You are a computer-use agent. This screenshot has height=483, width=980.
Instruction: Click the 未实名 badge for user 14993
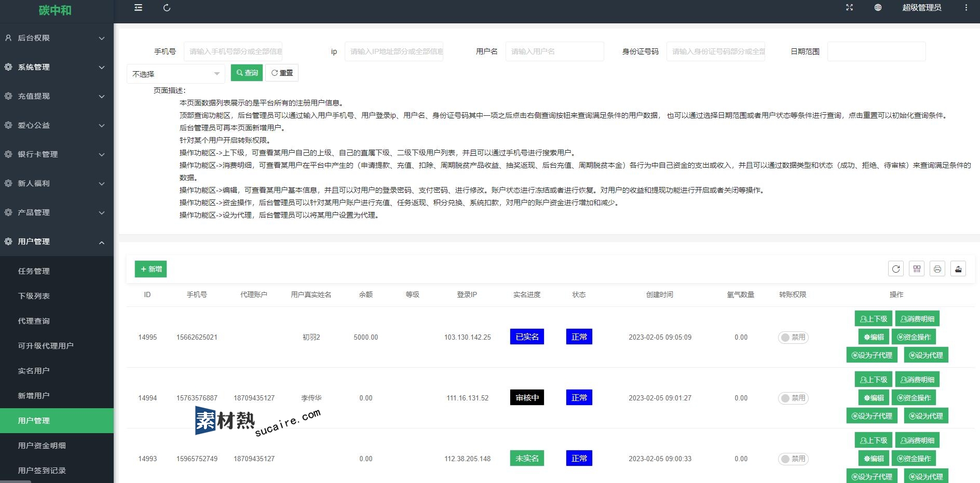click(x=527, y=458)
